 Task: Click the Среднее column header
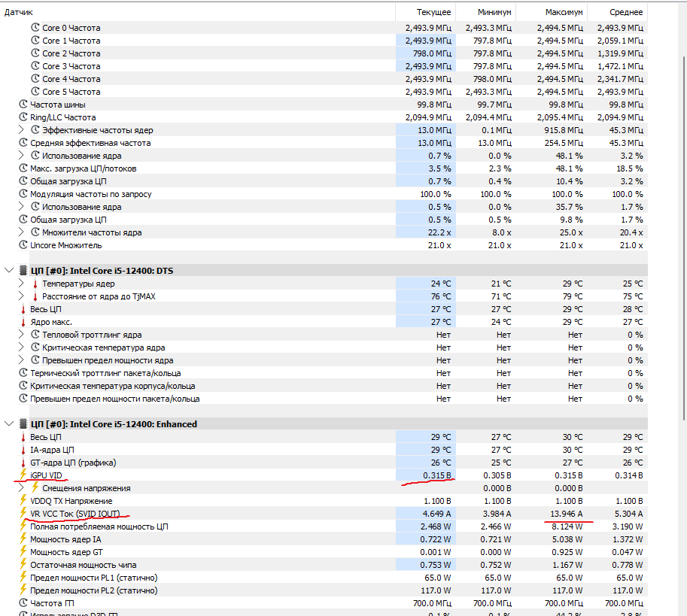(617, 12)
